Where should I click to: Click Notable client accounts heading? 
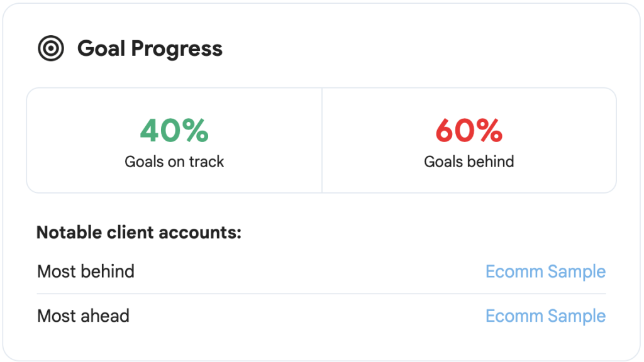point(139,233)
